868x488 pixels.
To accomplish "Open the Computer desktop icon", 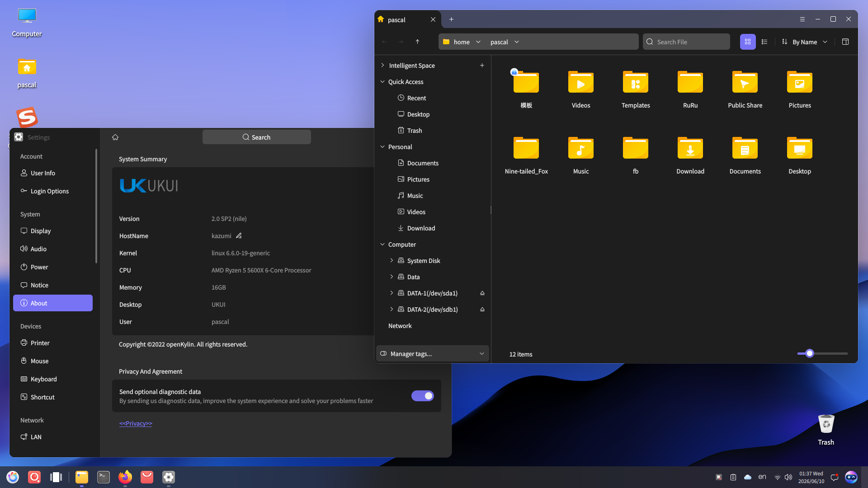I will pyautogui.click(x=27, y=23).
